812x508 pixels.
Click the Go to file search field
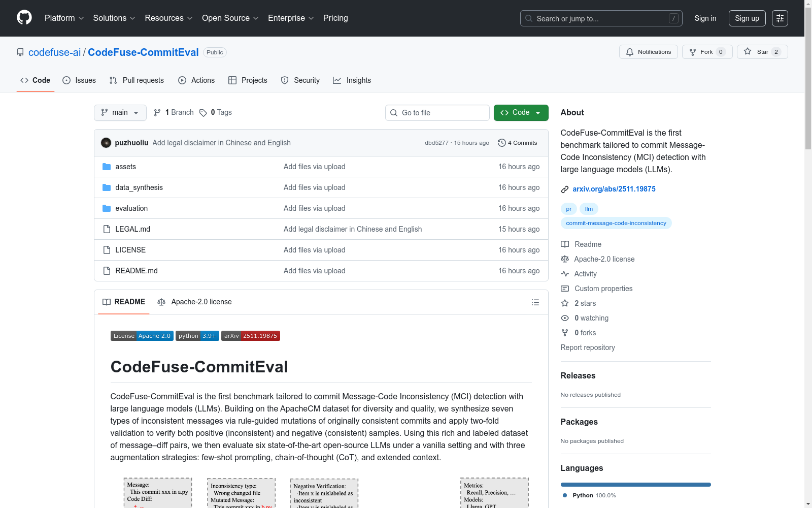point(437,113)
